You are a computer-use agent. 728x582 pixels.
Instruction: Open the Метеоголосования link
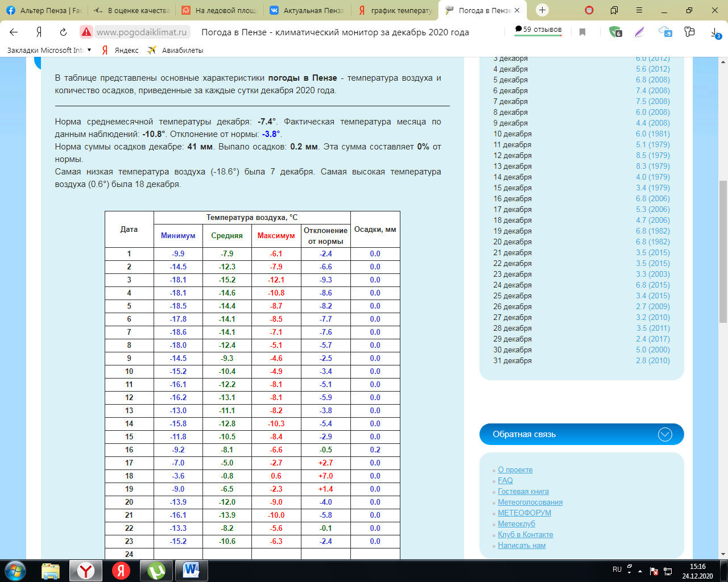click(530, 502)
